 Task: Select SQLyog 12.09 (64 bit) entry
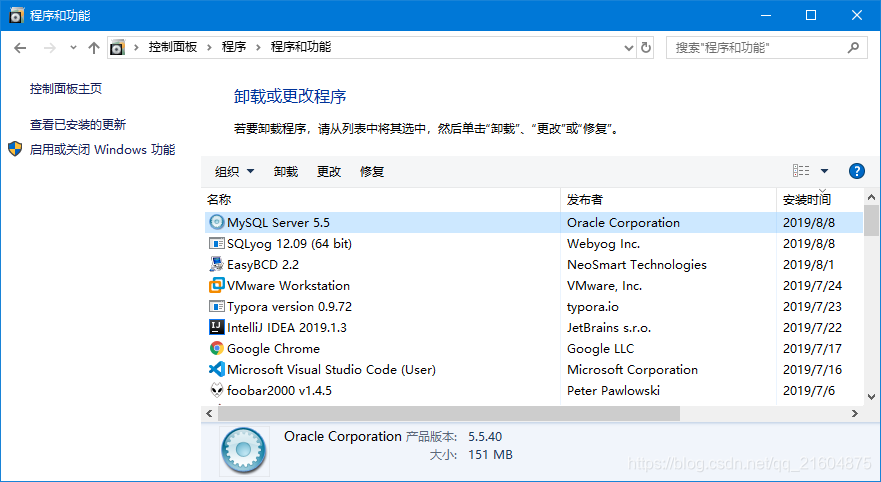(289, 244)
